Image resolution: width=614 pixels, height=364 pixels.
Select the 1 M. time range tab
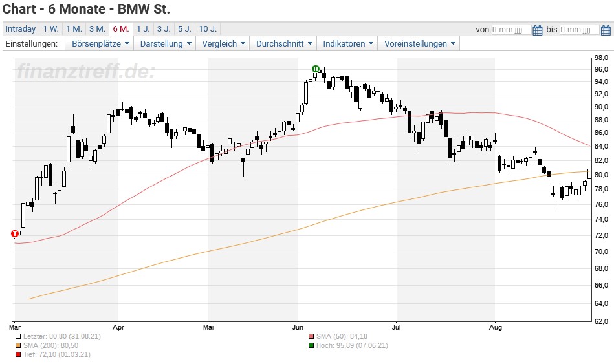(x=74, y=29)
